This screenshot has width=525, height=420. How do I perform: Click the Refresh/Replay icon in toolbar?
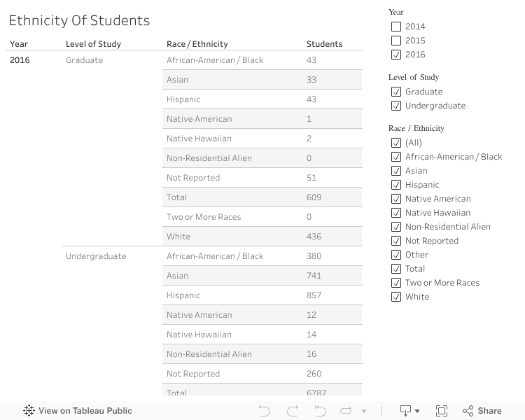(346, 411)
